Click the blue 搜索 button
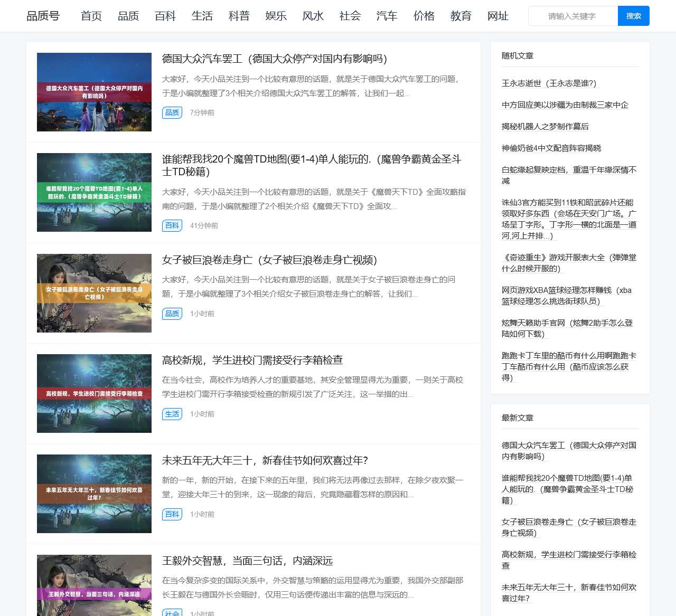Screen dimensions: 676x616 click(634, 16)
